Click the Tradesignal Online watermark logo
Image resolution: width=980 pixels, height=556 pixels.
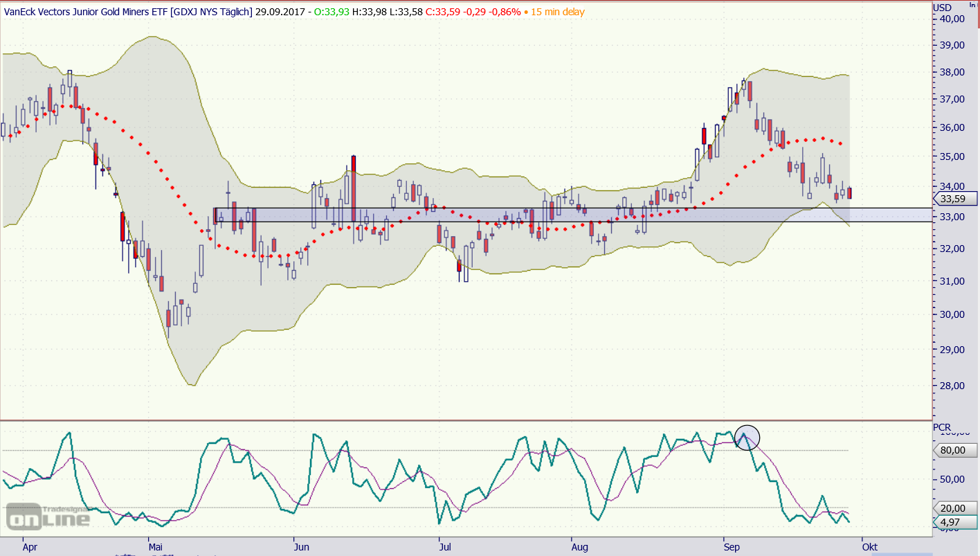coord(48,516)
